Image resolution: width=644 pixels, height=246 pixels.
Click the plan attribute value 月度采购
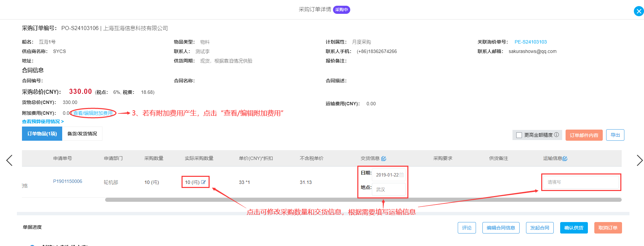click(361, 42)
